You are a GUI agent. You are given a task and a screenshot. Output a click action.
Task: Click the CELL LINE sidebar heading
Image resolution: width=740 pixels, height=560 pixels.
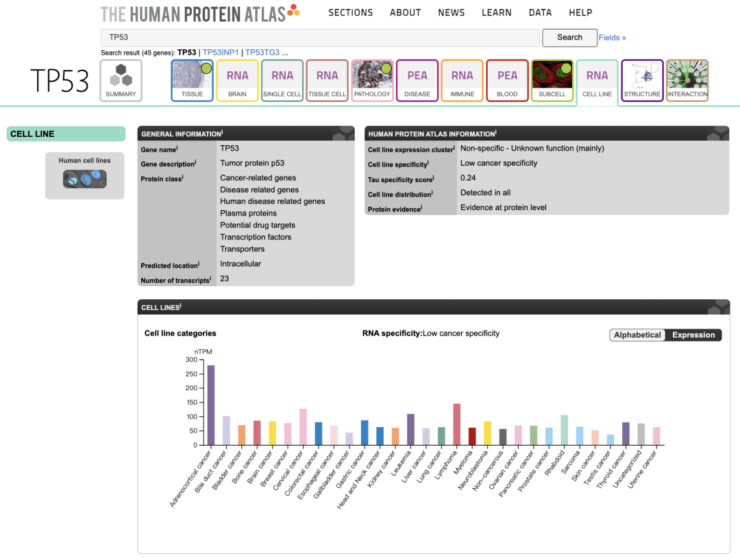[x=66, y=134]
